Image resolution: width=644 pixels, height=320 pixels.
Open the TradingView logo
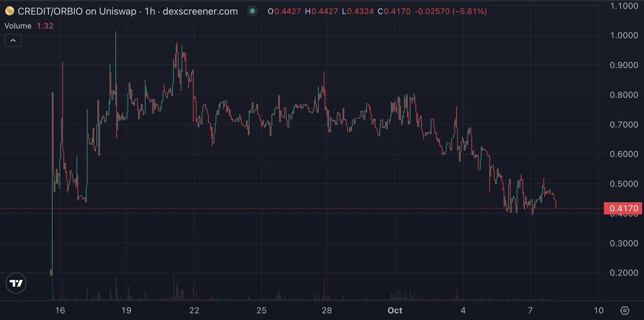coord(17,284)
